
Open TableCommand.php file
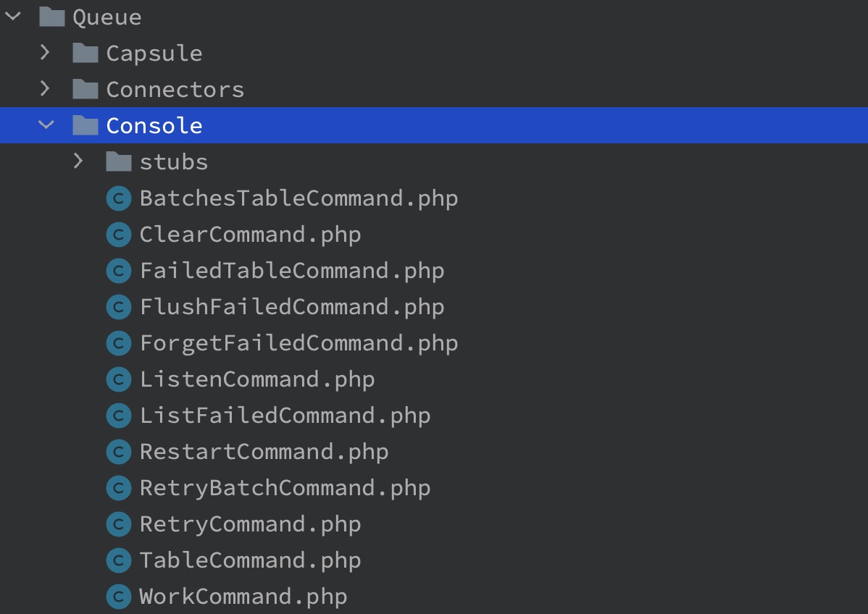click(x=250, y=560)
